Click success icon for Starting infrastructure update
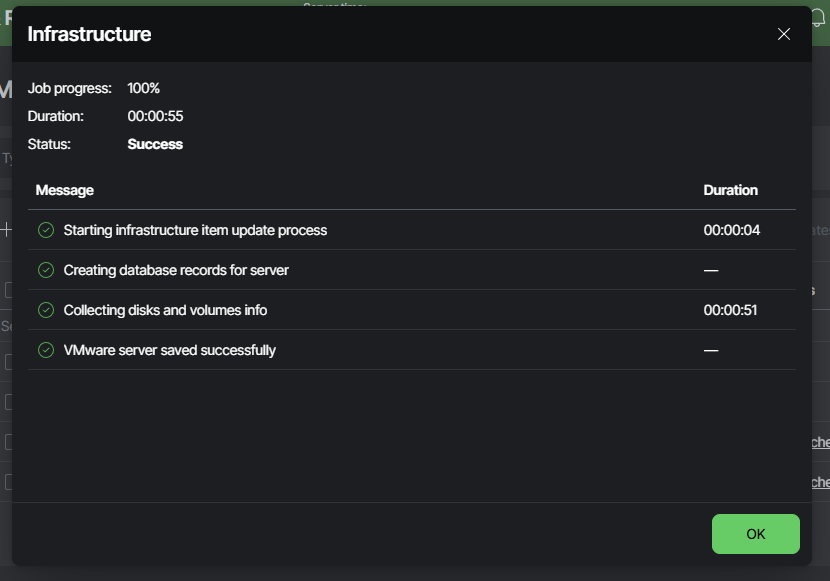 [46, 230]
